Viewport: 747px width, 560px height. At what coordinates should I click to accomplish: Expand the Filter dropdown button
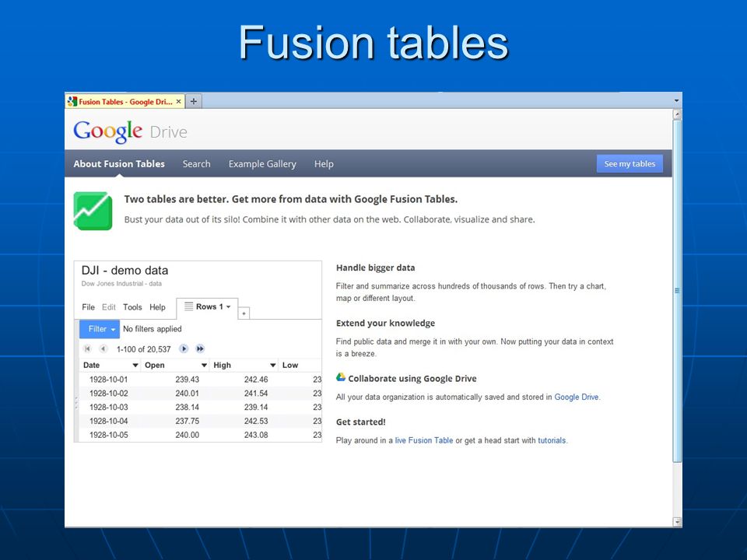(100, 329)
